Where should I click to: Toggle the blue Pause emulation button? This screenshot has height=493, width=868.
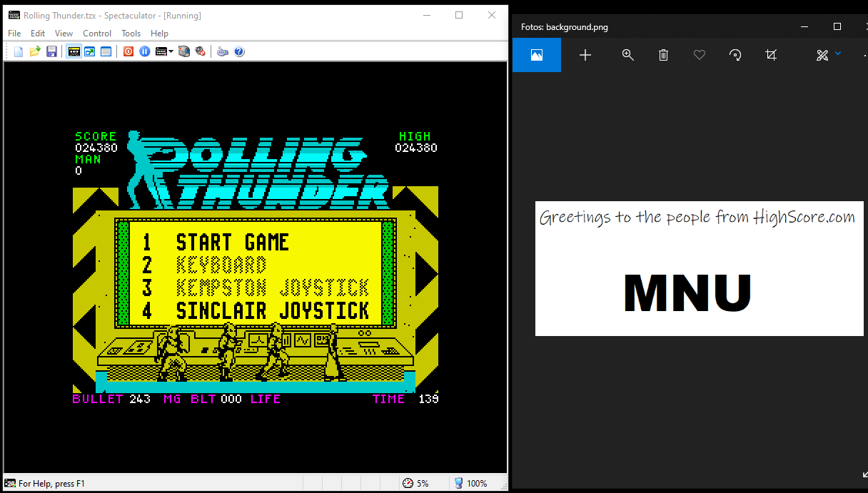(x=145, y=51)
